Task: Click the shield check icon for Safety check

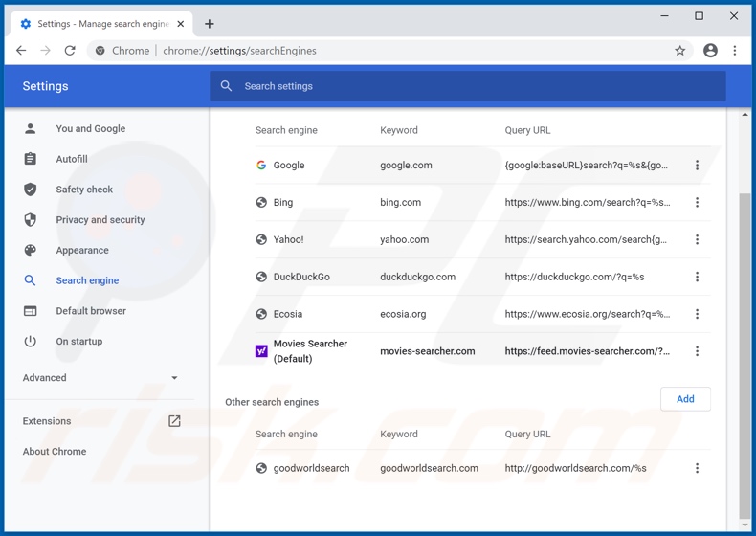Action: pos(31,190)
